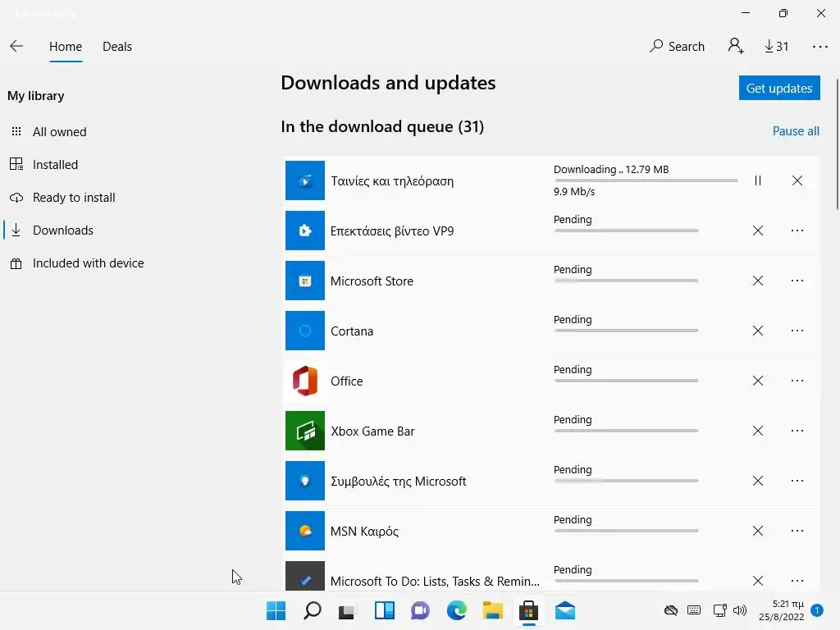Launch Microsoft Edge from taskbar

456,610
